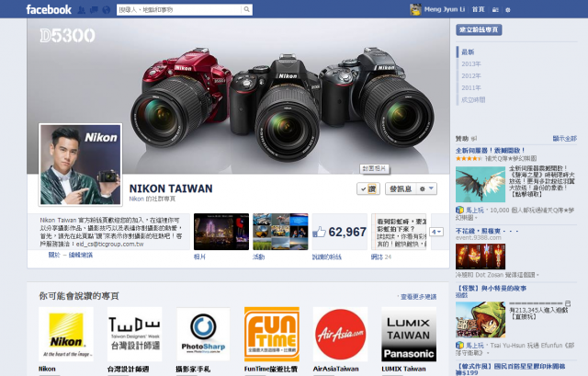
Task: Click the 發訊息 message button
Action: click(401, 188)
